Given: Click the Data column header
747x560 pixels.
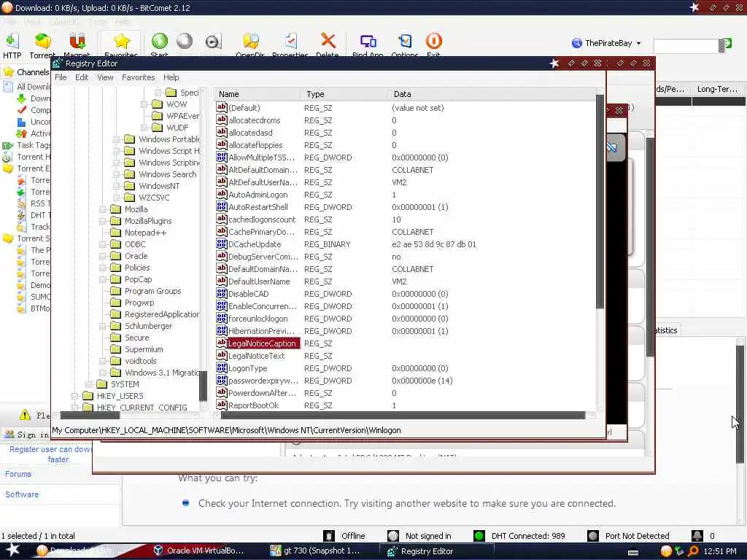Looking at the screenshot, I should pyautogui.click(x=491, y=94).
